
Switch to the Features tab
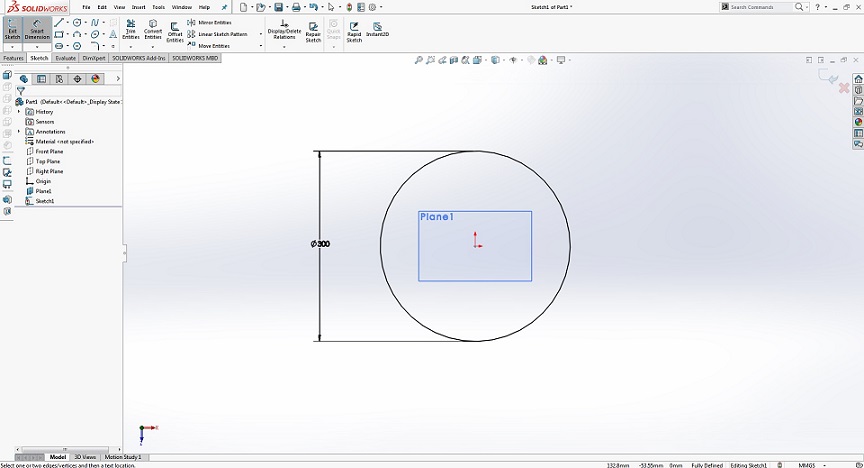click(x=13, y=58)
